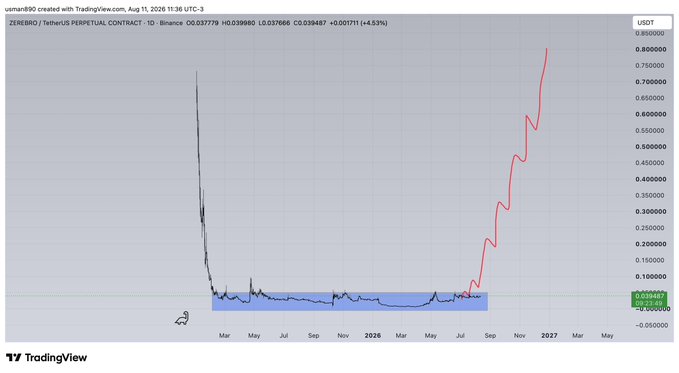Click the Sep label next to 2027
Image resolution: width=679 pixels, height=373 pixels.
point(490,336)
